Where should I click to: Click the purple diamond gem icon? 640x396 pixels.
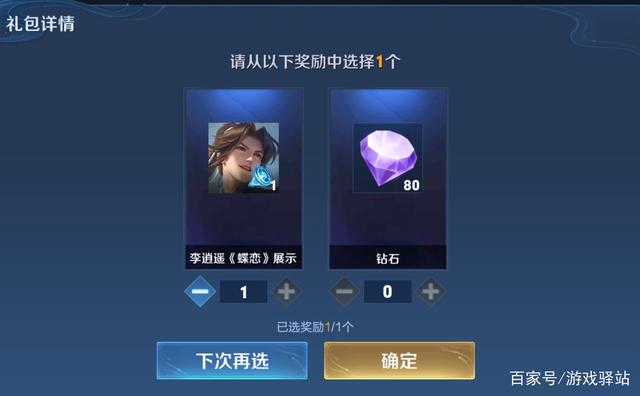pos(388,158)
